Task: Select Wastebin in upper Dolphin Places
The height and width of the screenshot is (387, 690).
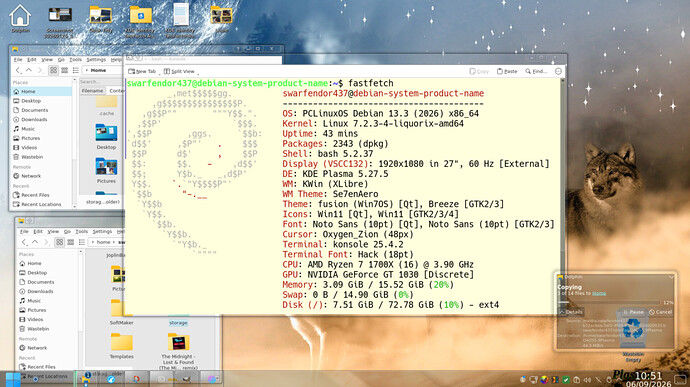Action: click(42, 157)
